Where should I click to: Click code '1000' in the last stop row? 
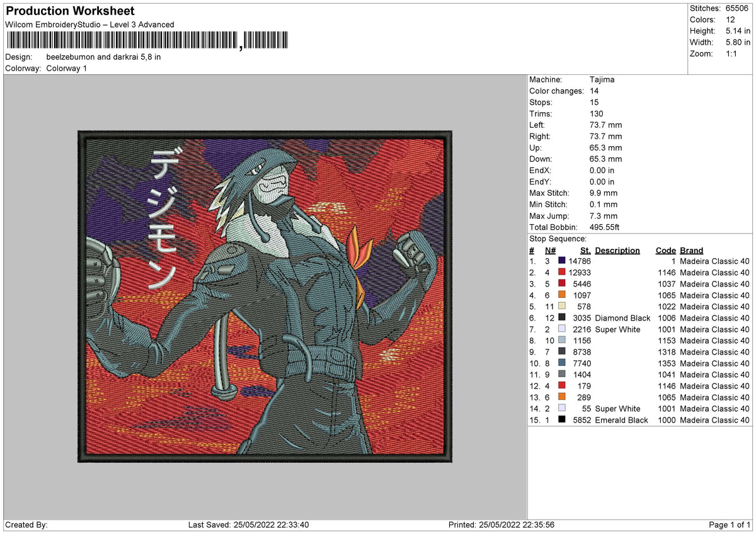(x=666, y=419)
